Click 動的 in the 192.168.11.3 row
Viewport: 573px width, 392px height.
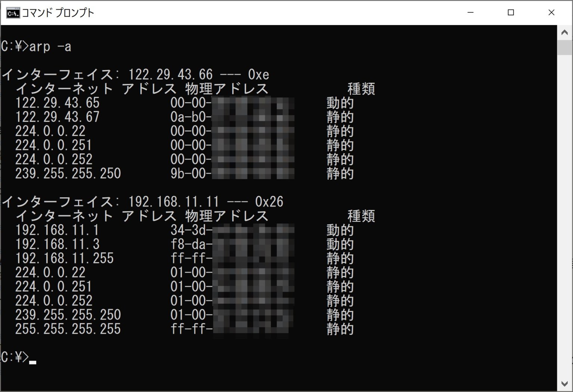pos(340,244)
